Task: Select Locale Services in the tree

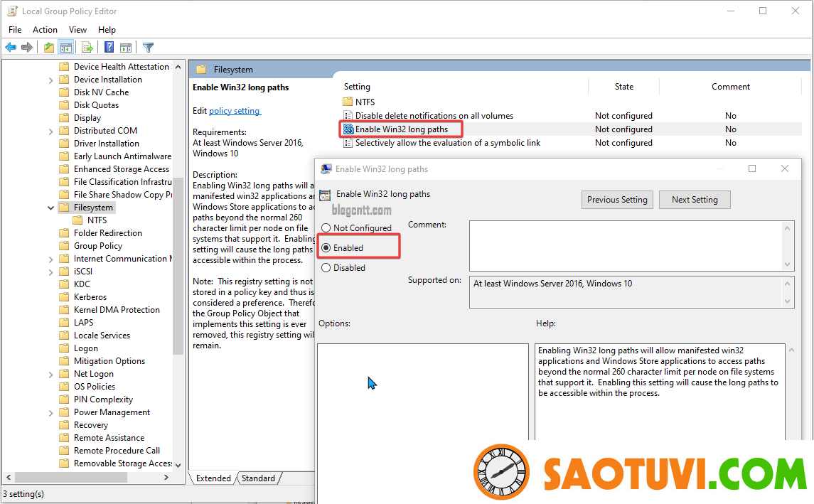Action: 102,336
